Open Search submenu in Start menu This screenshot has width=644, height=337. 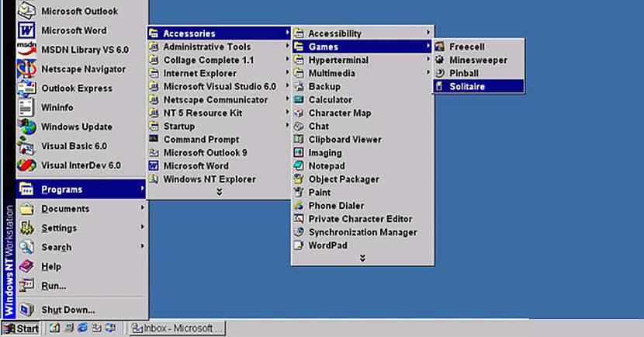click(81, 248)
